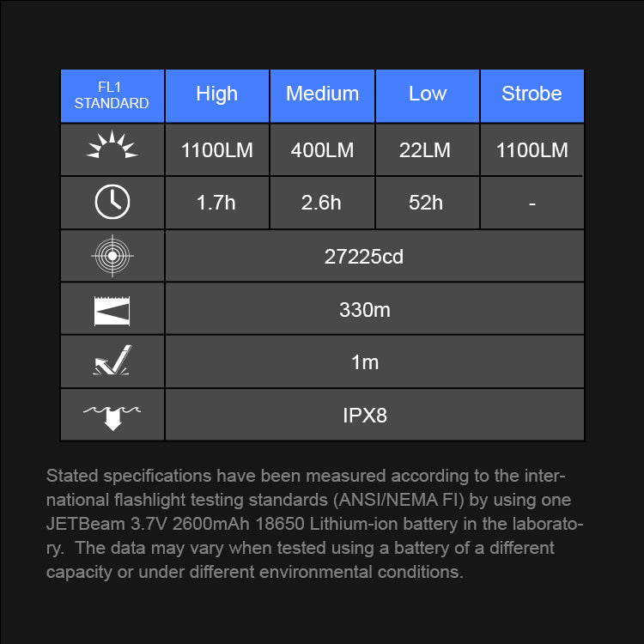Select the FL1 STANDARD header cell
The width and height of the screenshot is (644, 644).
point(112,95)
